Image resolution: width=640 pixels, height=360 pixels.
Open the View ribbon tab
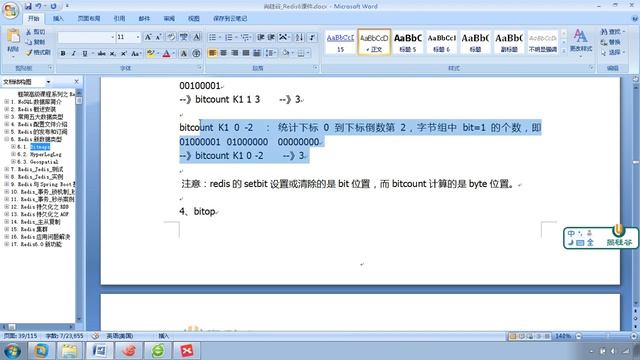tap(193, 18)
